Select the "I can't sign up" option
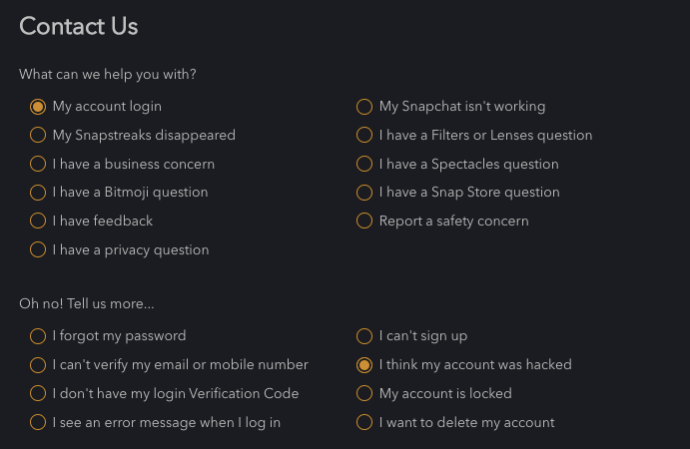This screenshot has width=690, height=449. click(365, 336)
